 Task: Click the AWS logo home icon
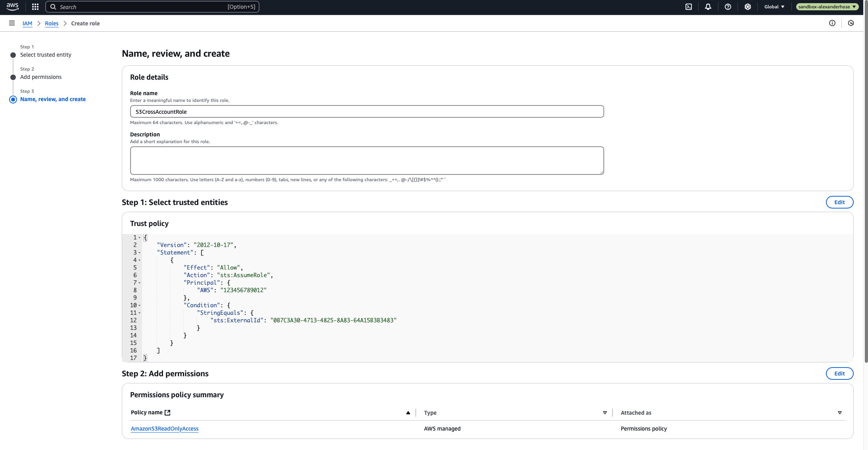tap(13, 7)
